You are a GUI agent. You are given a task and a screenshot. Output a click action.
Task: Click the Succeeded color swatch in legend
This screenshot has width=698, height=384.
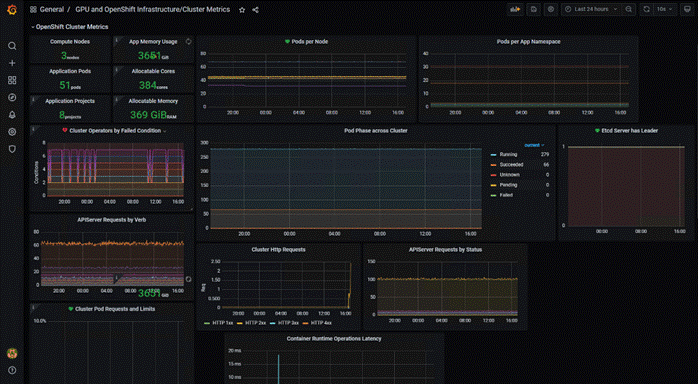pos(493,165)
